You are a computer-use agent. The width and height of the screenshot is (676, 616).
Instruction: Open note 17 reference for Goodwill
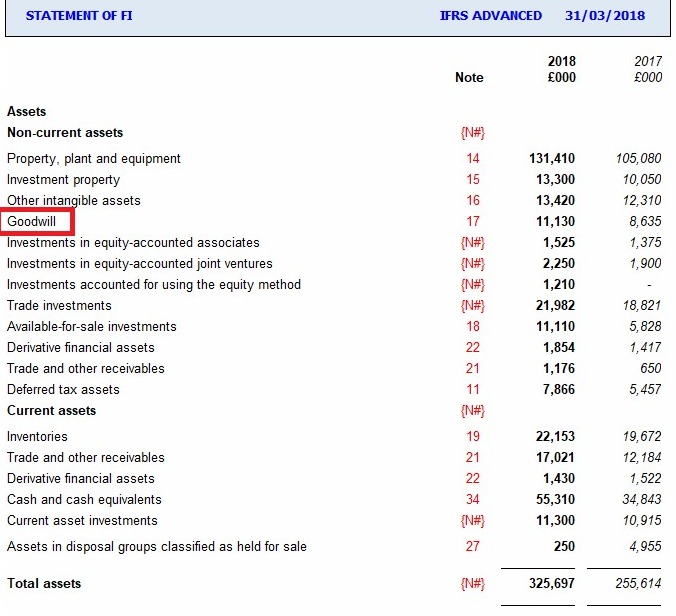(x=472, y=221)
